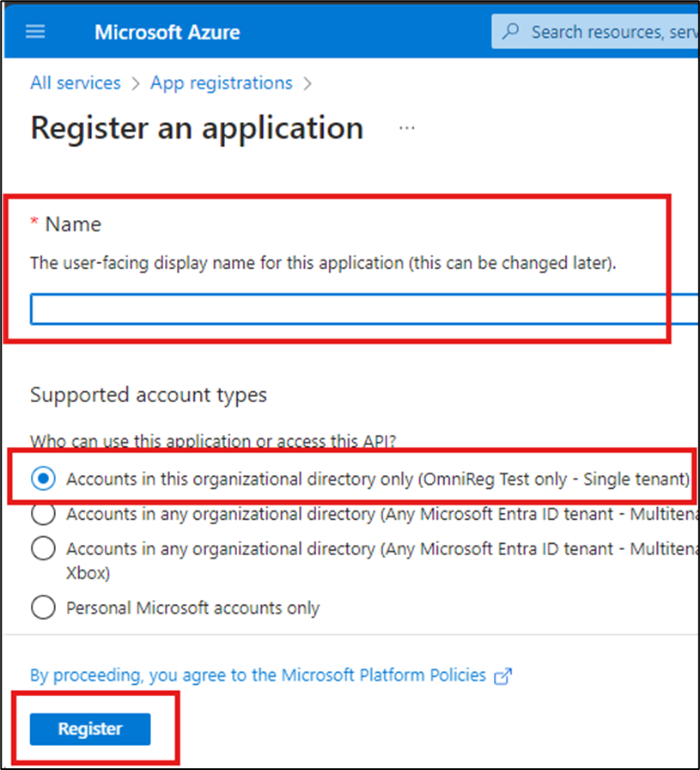The width and height of the screenshot is (700, 770).
Task: Navigate to All services breadcrumb
Action: click(75, 82)
